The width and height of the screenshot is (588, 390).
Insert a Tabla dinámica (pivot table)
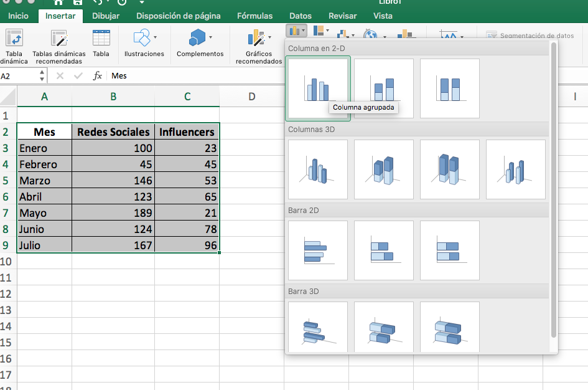tap(14, 45)
